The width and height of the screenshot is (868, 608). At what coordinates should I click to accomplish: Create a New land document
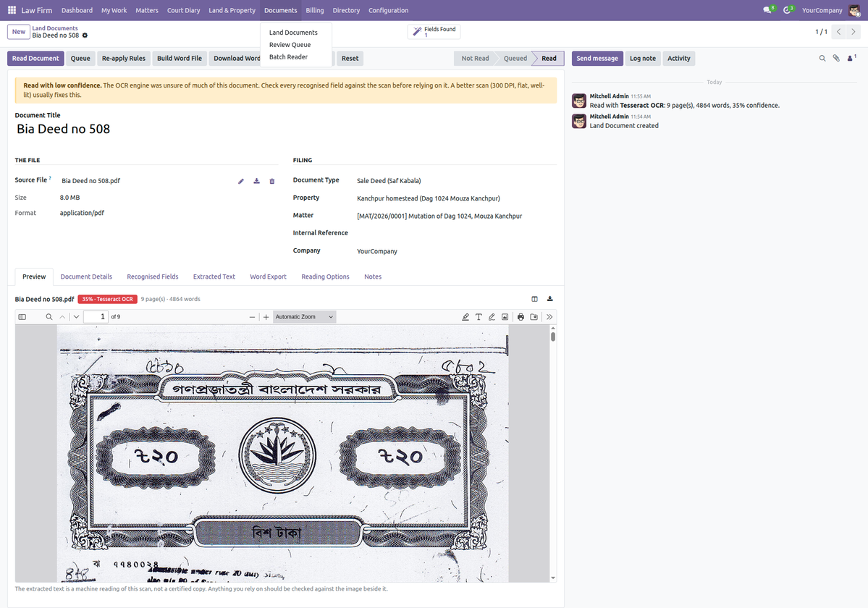19,32
